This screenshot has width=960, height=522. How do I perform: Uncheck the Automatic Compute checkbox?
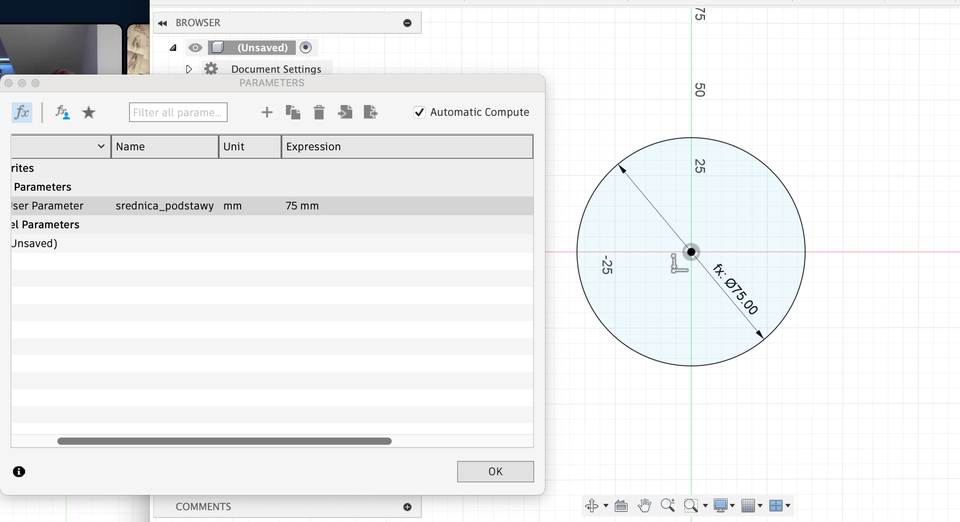[x=420, y=112]
